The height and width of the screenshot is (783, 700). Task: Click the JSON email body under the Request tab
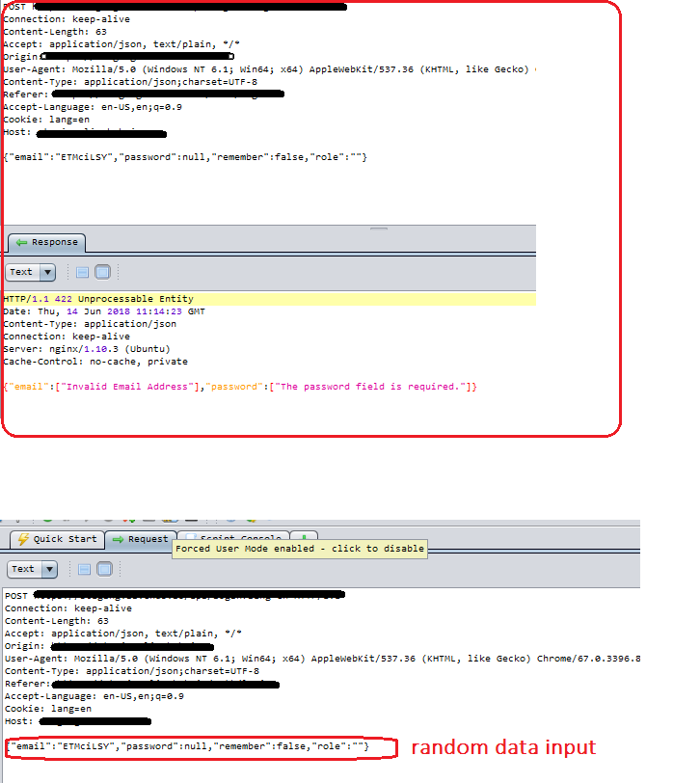point(187,746)
